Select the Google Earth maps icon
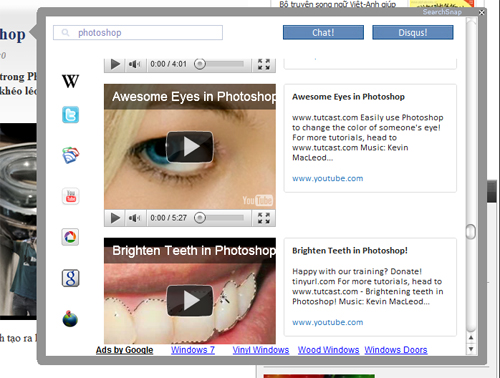 70,319
